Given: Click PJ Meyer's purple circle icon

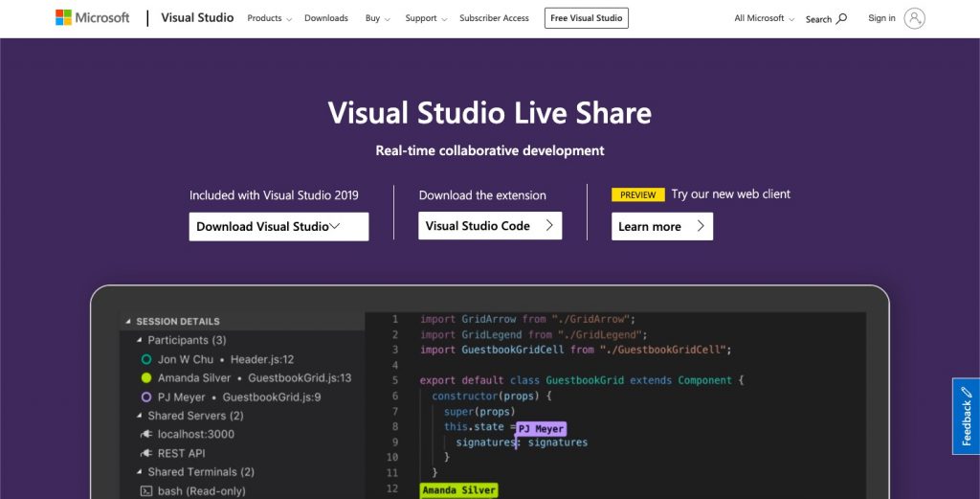Looking at the screenshot, I should tap(146, 397).
